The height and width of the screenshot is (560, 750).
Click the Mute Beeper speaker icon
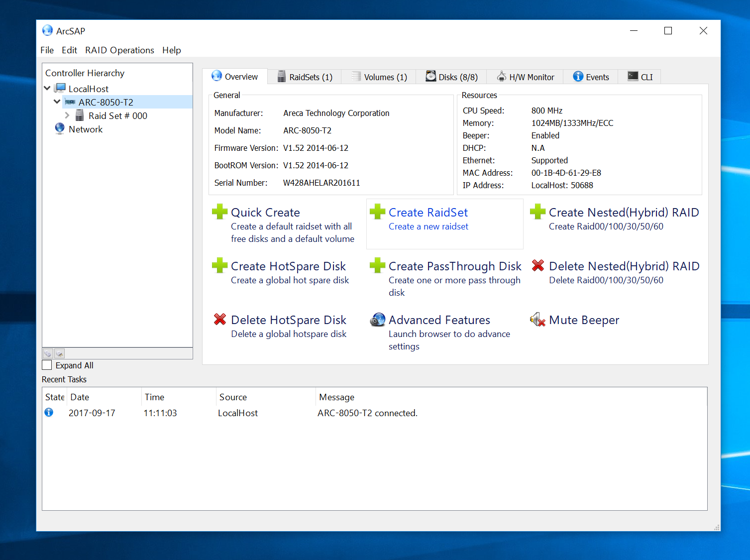point(537,320)
